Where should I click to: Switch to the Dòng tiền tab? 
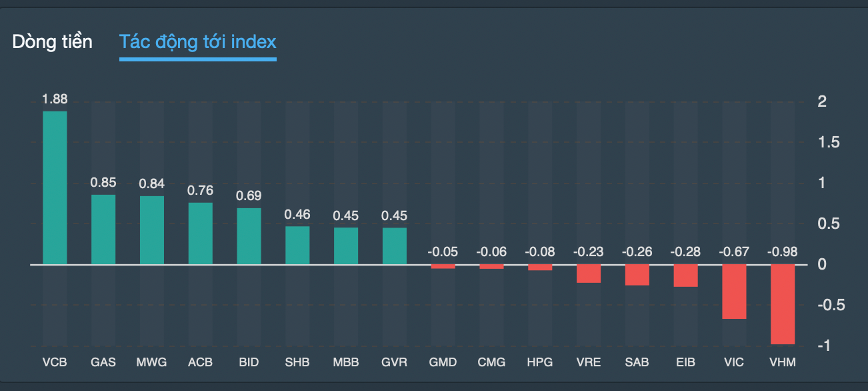coord(52,42)
